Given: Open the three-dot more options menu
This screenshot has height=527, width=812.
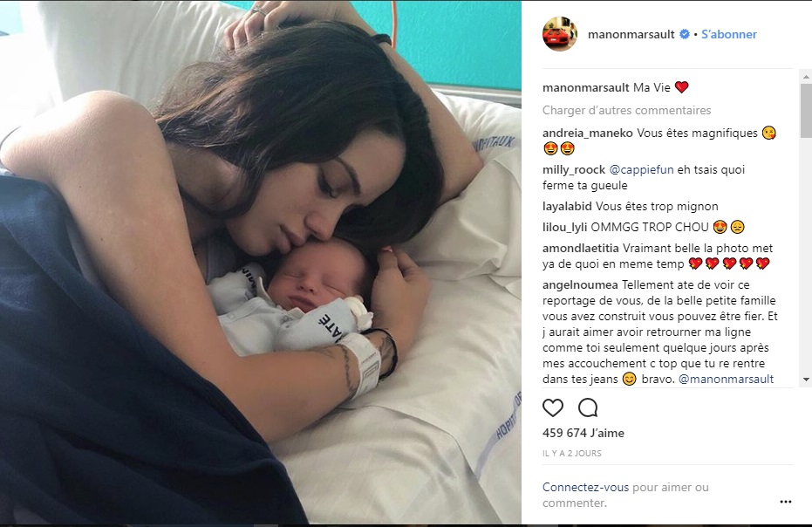Looking at the screenshot, I should (x=786, y=502).
